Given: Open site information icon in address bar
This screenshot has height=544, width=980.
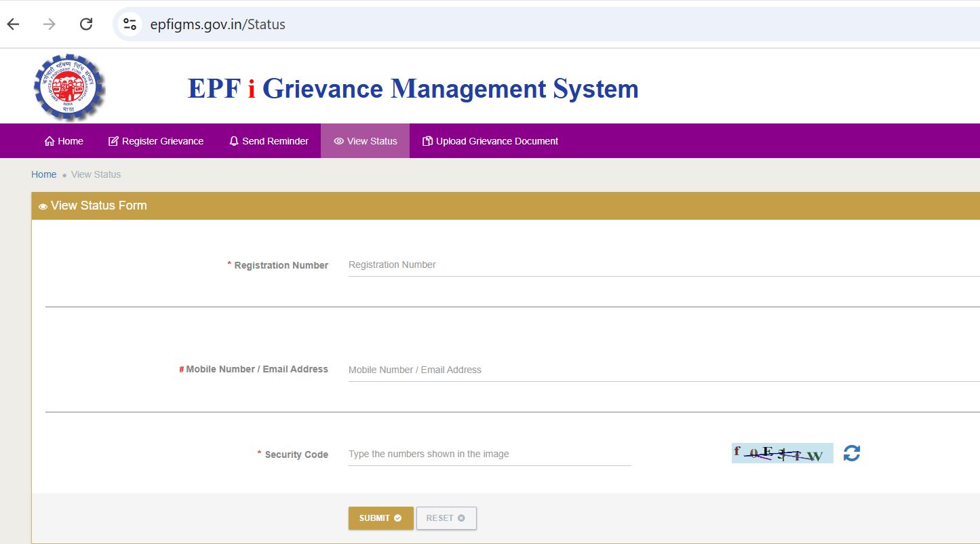Looking at the screenshot, I should pyautogui.click(x=130, y=24).
